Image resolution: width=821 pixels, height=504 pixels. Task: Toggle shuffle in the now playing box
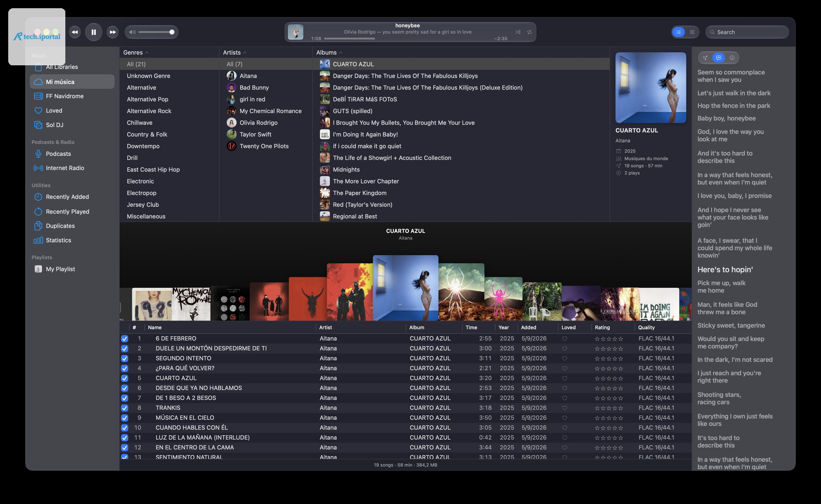[x=518, y=32]
